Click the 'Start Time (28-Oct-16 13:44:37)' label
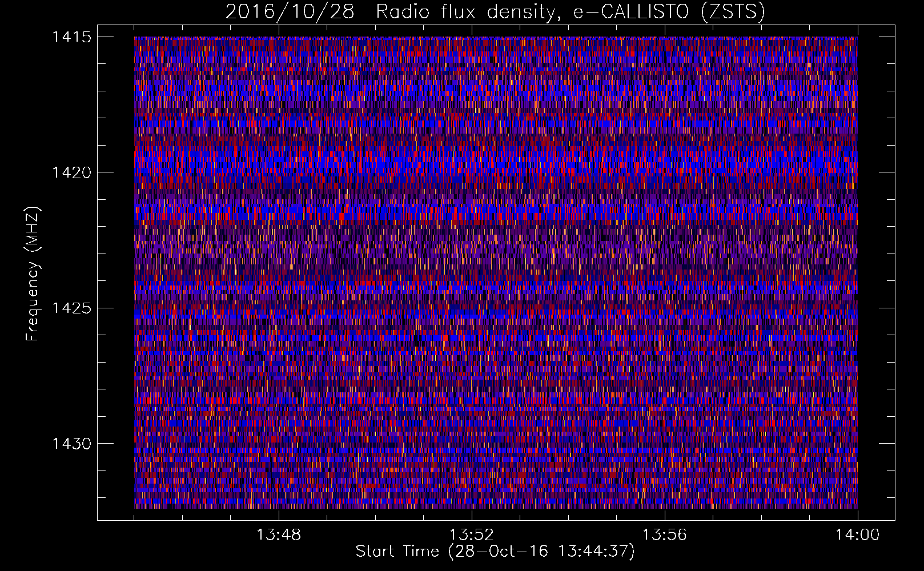Screen dimensions: 924x571 point(495,552)
